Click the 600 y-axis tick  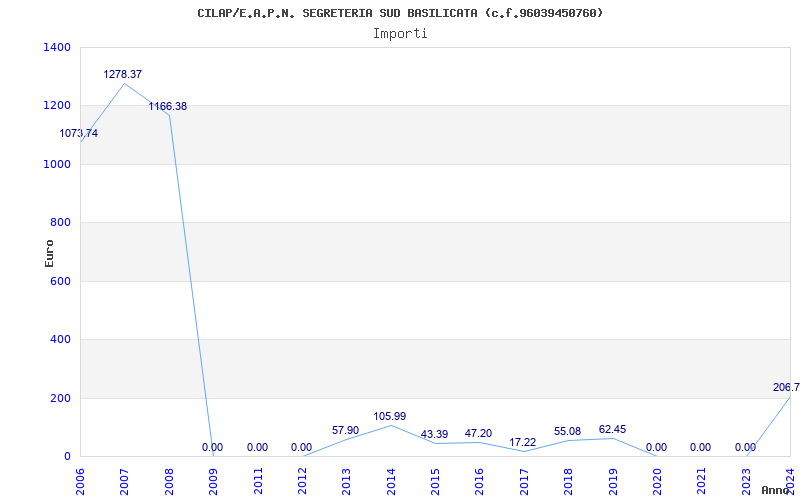coord(63,281)
